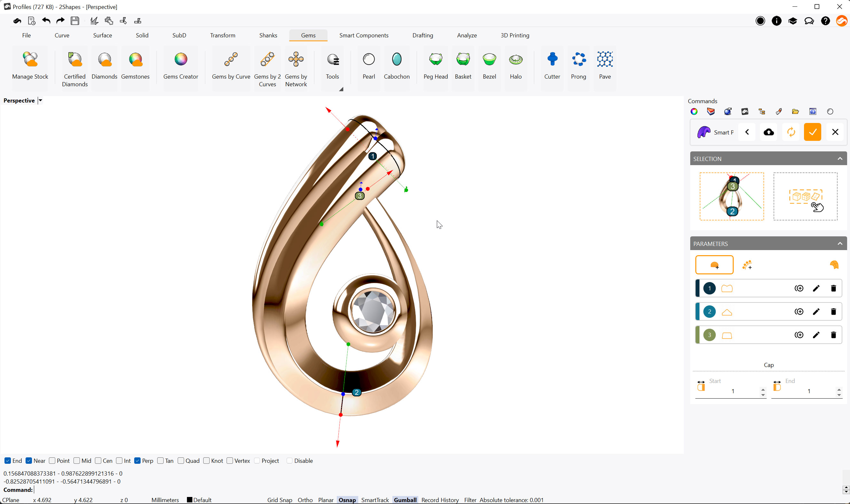850x504 pixels.
Task: Toggle the Project osnap checkbox
Action: [x=257, y=461]
